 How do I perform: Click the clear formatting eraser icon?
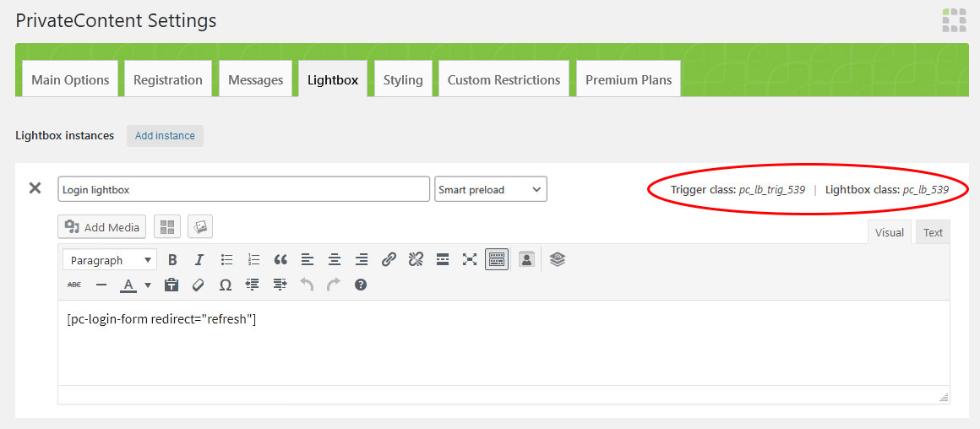(x=199, y=285)
